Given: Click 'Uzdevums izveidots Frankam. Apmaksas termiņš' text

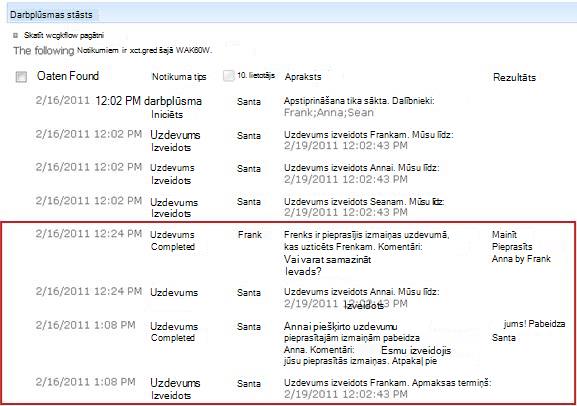Looking at the screenshot, I should coord(387,383).
